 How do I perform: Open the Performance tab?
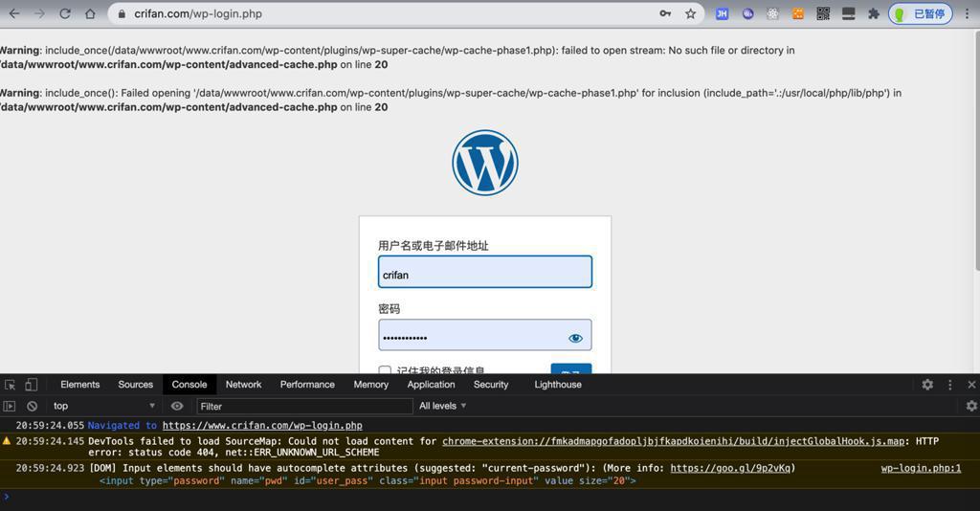[x=307, y=384]
